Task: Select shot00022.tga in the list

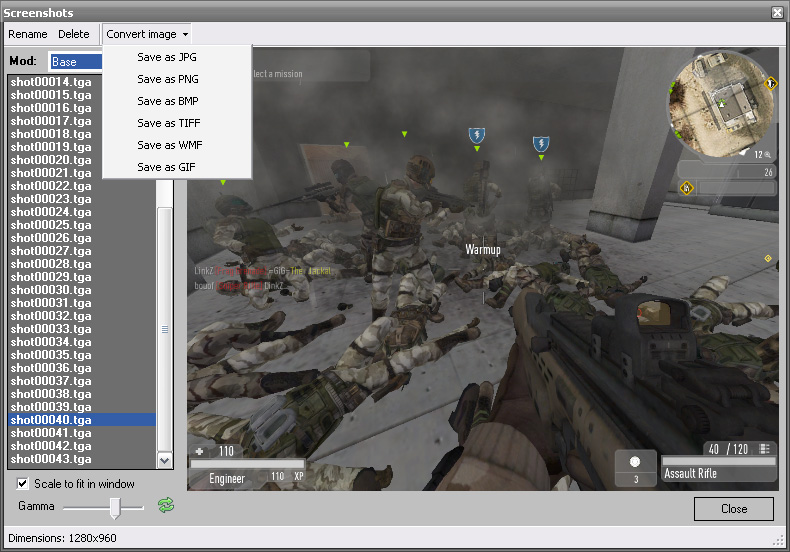Action: 82,186
